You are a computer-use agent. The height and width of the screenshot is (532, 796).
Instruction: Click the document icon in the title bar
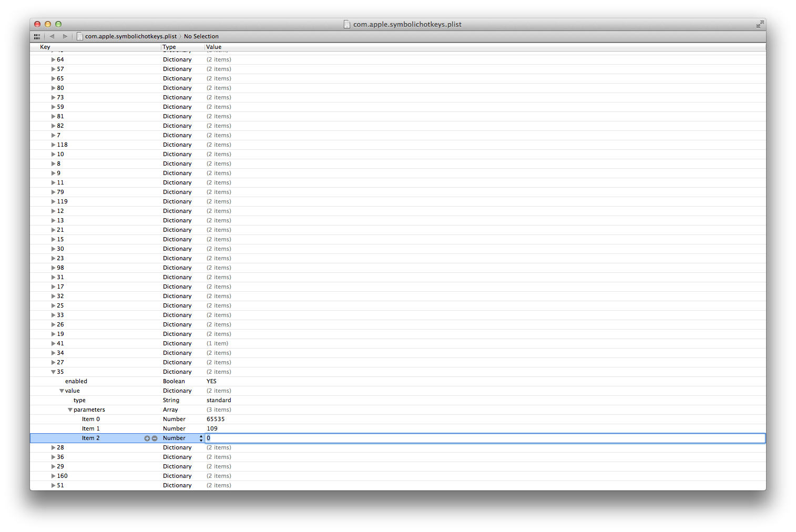(347, 24)
